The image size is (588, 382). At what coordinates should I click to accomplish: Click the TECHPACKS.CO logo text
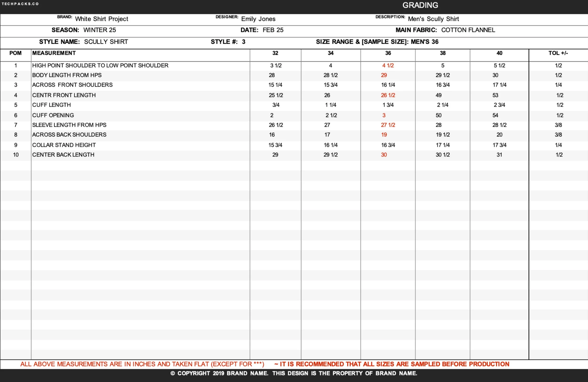point(20,4)
